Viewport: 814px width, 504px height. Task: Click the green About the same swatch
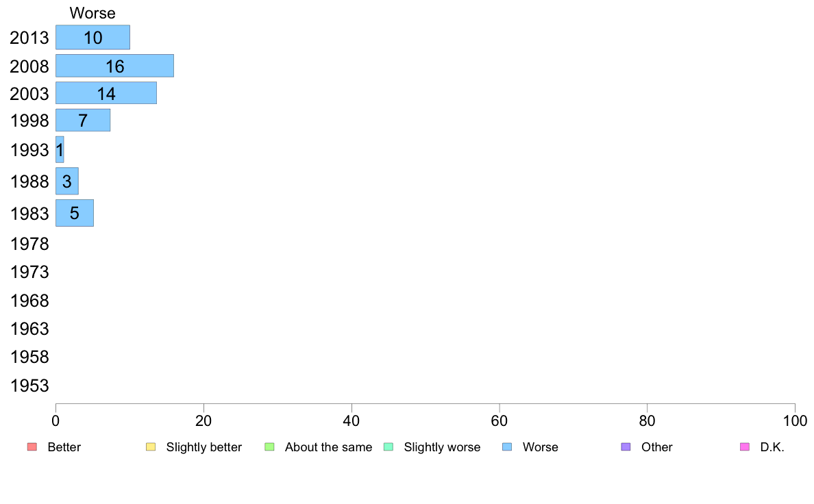pos(269,447)
